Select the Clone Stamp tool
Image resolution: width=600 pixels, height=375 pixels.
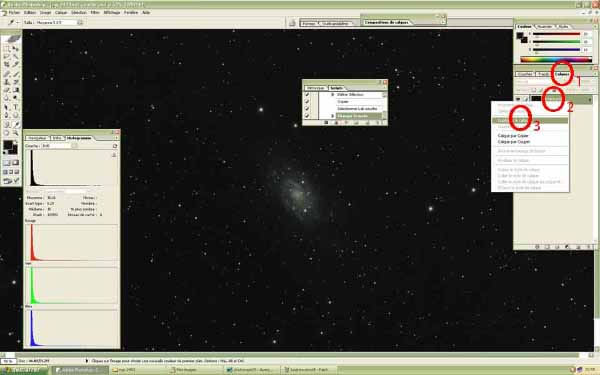pos(7,82)
